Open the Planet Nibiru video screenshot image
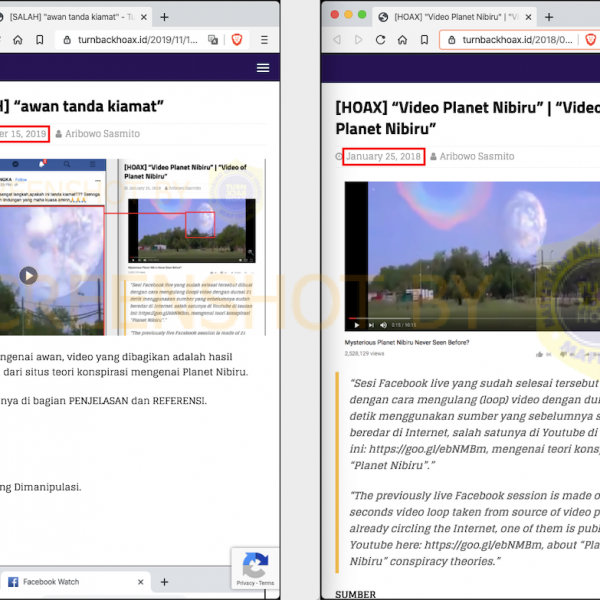This screenshot has height=600, width=600. [x=472, y=256]
